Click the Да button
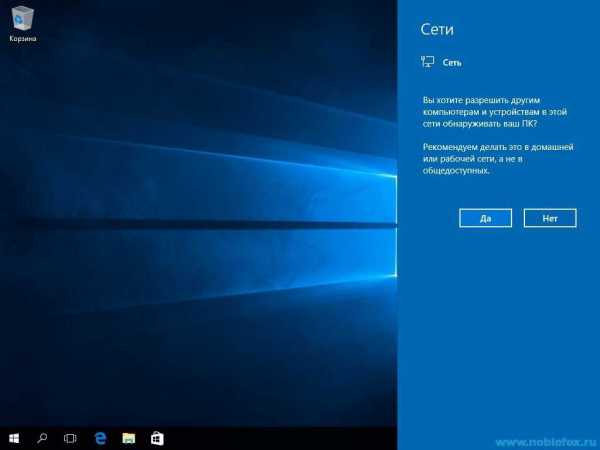The image size is (600, 450). pos(486,218)
